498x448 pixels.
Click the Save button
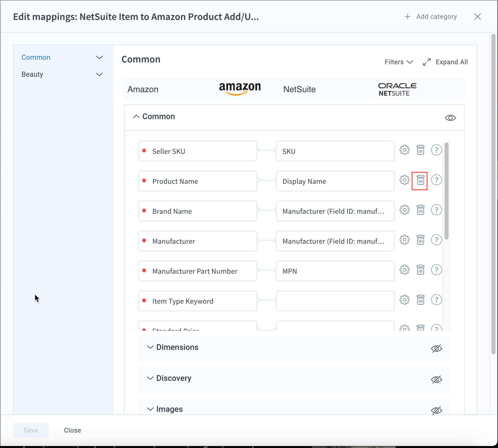pyautogui.click(x=31, y=430)
